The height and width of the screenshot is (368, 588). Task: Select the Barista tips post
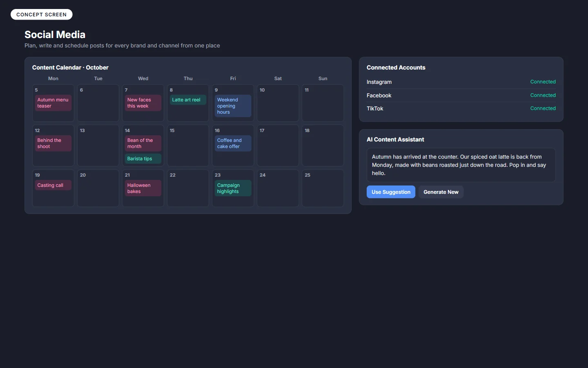[x=143, y=159]
